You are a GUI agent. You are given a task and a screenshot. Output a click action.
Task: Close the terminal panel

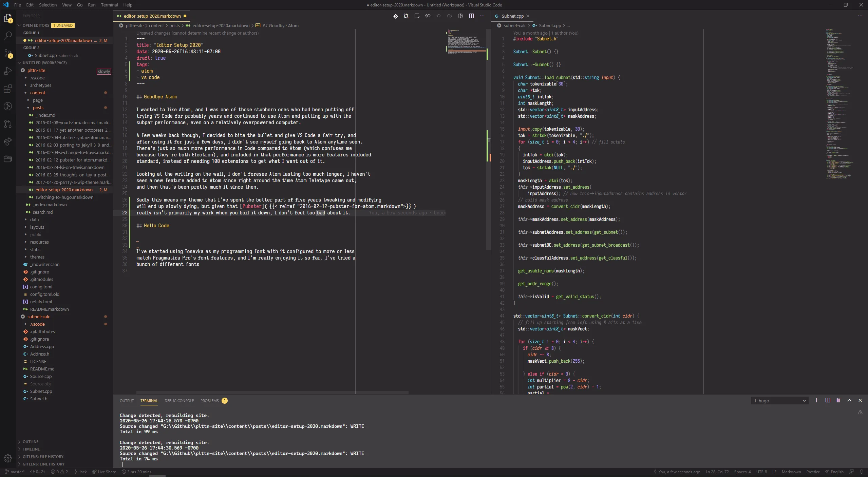[x=860, y=400]
